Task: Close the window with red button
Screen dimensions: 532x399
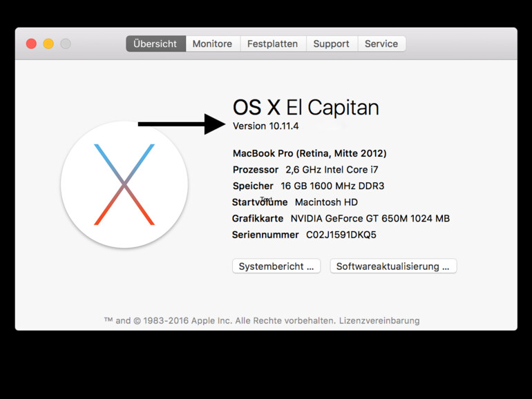Action: pyautogui.click(x=31, y=43)
